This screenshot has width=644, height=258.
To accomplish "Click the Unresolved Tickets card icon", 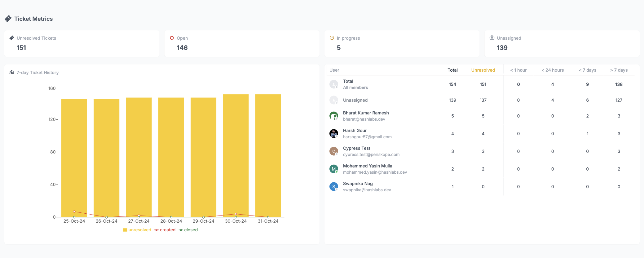I will click(x=12, y=38).
